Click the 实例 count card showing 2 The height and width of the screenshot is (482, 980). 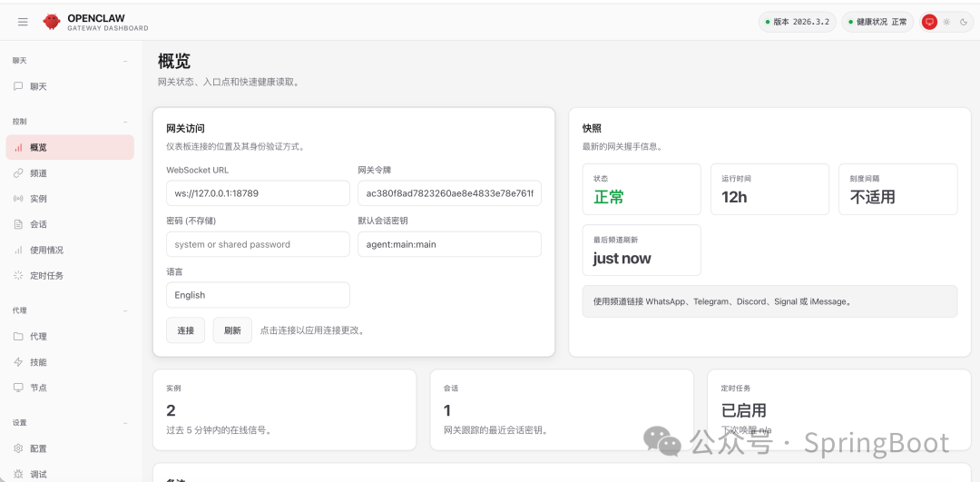[x=284, y=409]
